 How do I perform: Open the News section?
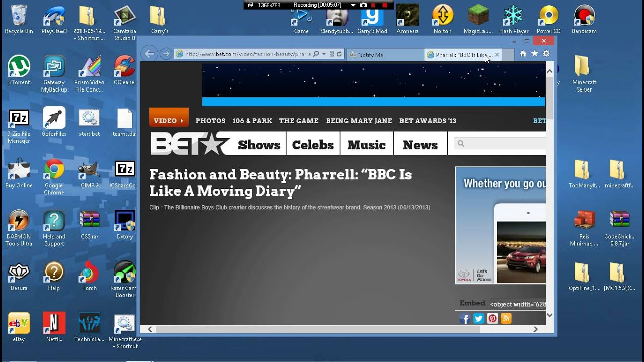tap(420, 145)
